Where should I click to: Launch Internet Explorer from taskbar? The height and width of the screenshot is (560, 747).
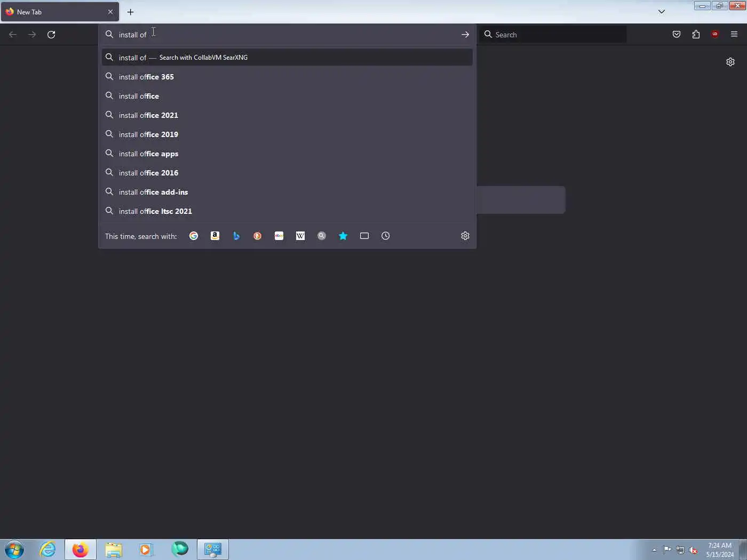[x=47, y=549]
